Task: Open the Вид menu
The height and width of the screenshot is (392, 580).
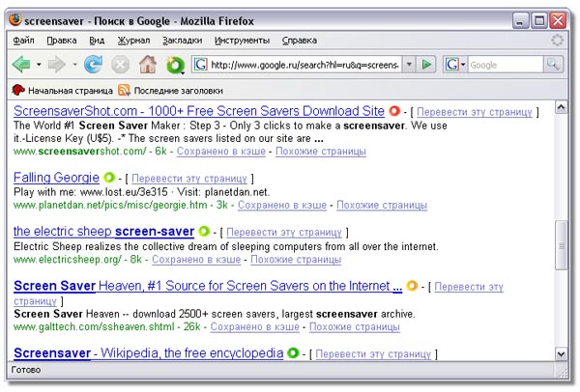Action: pyautogui.click(x=97, y=41)
